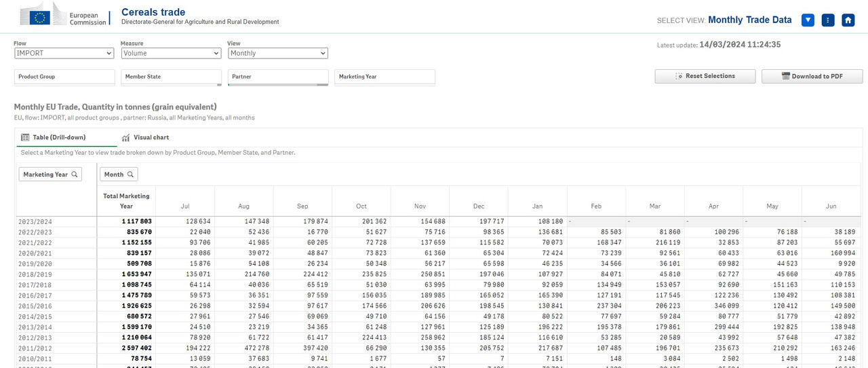Open the Partner filter

click(x=278, y=77)
